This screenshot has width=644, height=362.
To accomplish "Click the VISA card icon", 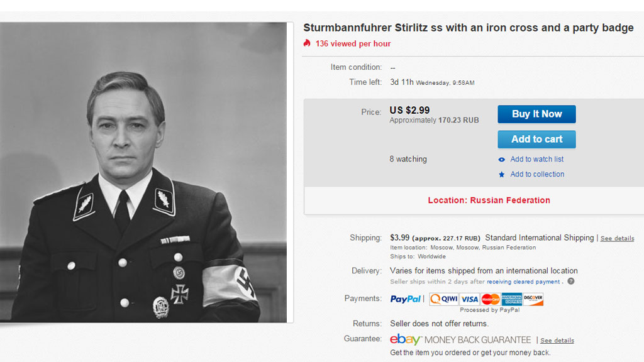I will 469,299.
